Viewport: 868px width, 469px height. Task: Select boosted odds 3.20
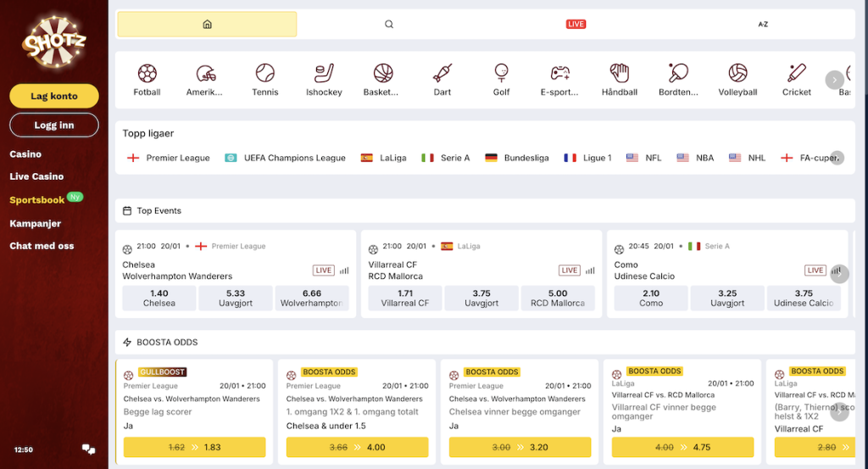[520, 447]
